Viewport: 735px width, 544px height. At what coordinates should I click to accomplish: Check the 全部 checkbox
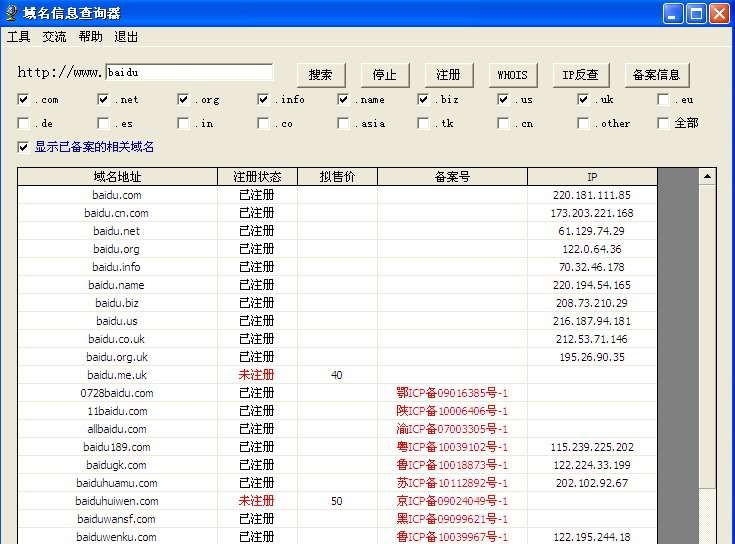(663, 123)
